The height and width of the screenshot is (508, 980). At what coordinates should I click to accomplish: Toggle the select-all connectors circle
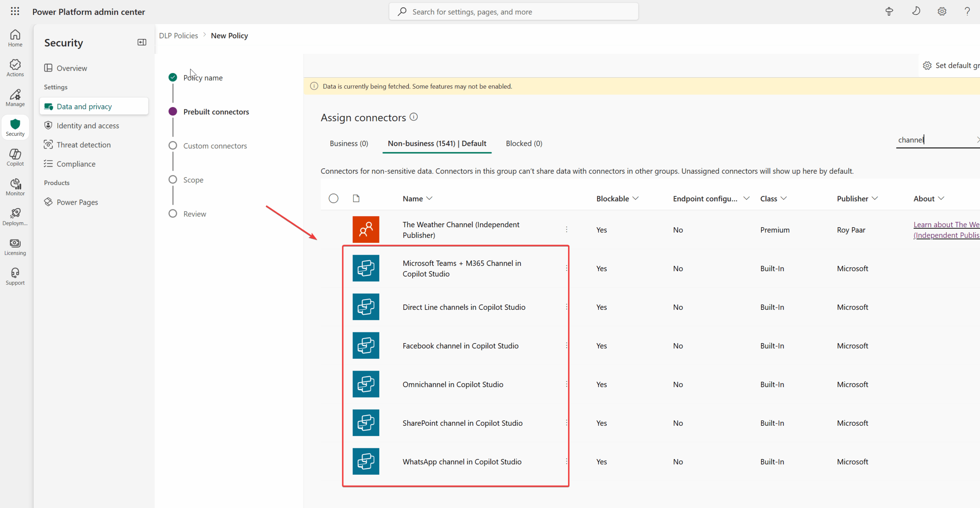(x=333, y=199)
